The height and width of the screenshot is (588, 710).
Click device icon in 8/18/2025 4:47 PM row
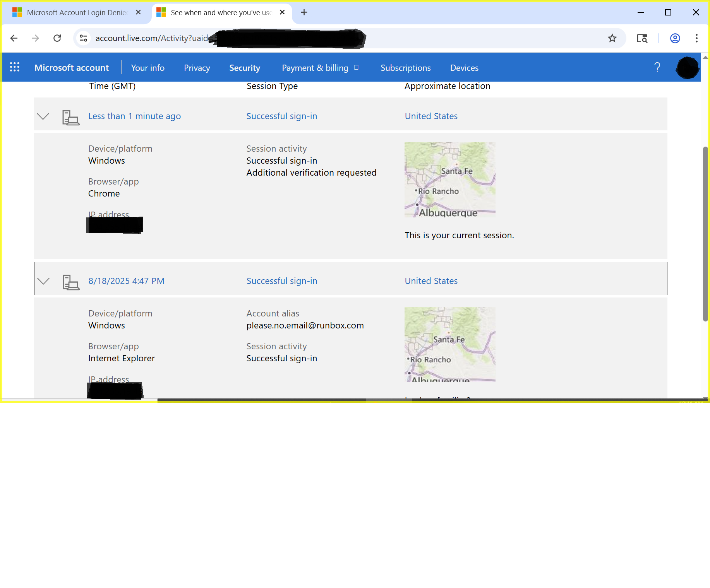71,282
